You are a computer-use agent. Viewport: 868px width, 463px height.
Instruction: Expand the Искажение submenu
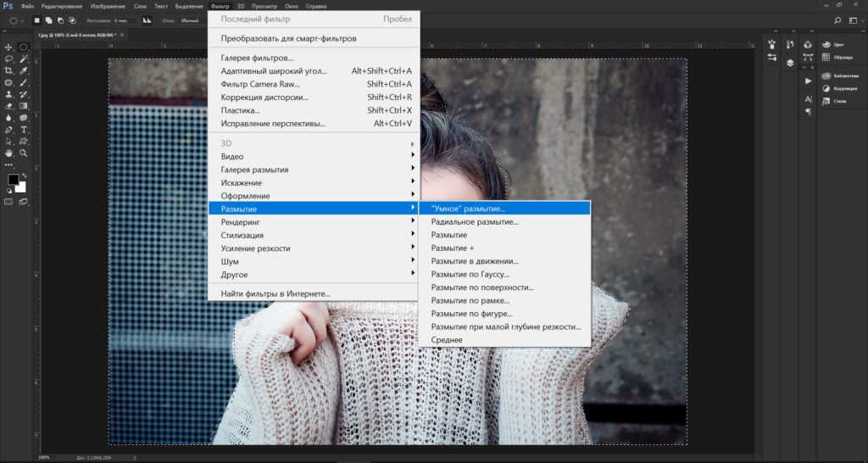pyautogui.click(x=314, y=183)
